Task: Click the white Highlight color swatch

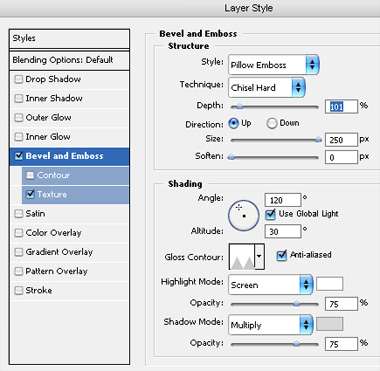Action: tap(329, 284)
